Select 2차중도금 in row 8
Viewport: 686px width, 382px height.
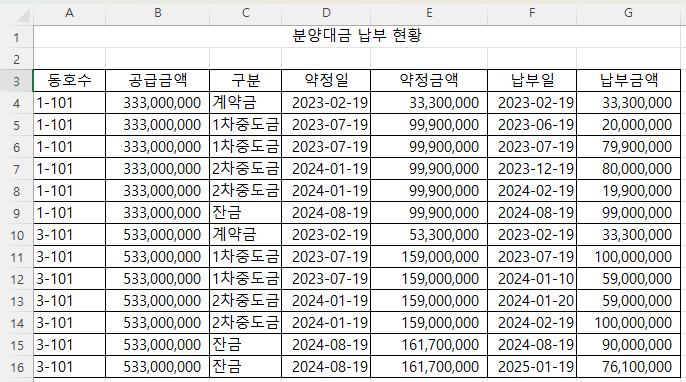click(245, 191)
